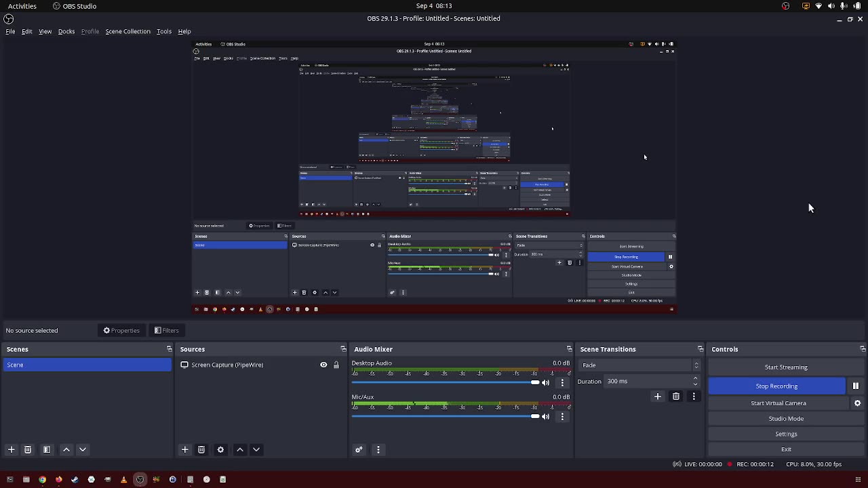Click Stop Recording button
Screen dimensions: 868x488
pyautogui.click(x=776, y=386)
